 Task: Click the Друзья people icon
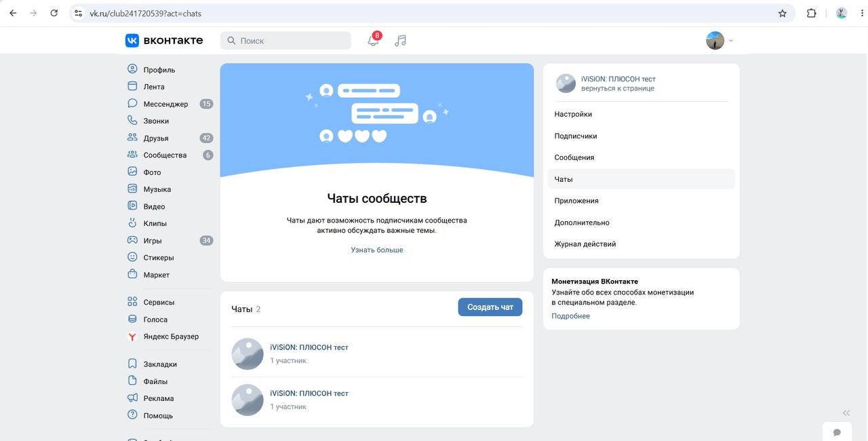pyautogui.click(x=132, y=138)
